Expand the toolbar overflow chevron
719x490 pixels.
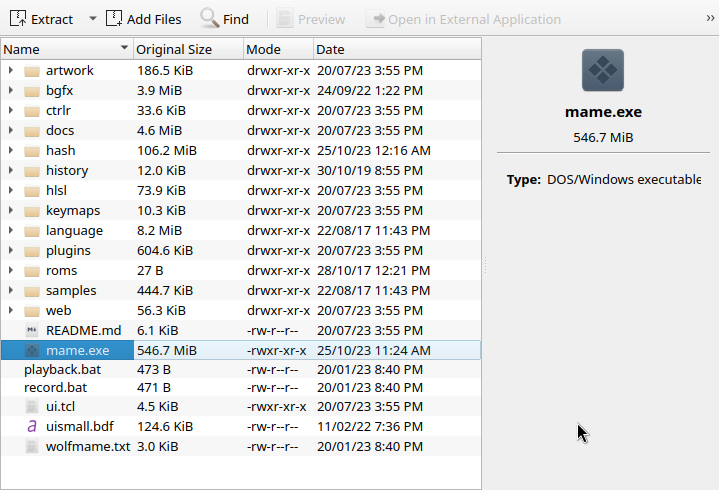pos(709,18)
